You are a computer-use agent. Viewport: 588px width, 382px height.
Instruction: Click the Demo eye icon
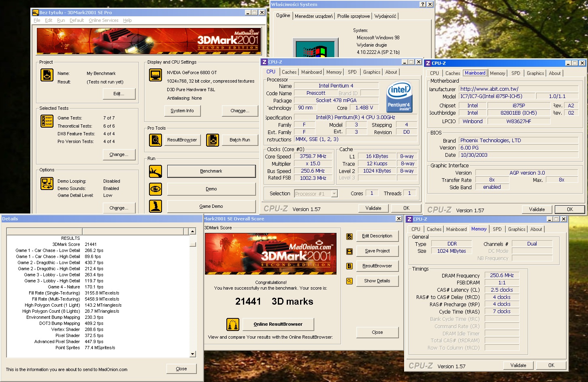click(x=156, y=189)
